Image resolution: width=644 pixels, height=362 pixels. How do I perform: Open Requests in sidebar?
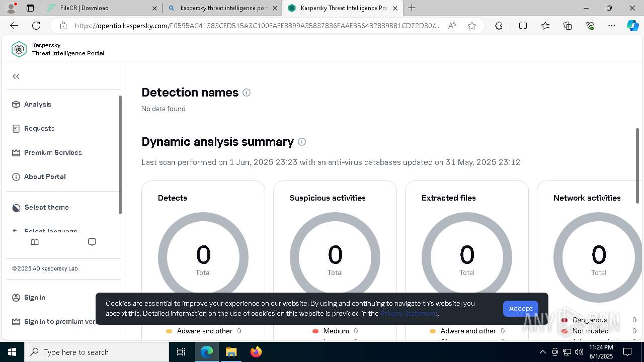coord(33,128)
